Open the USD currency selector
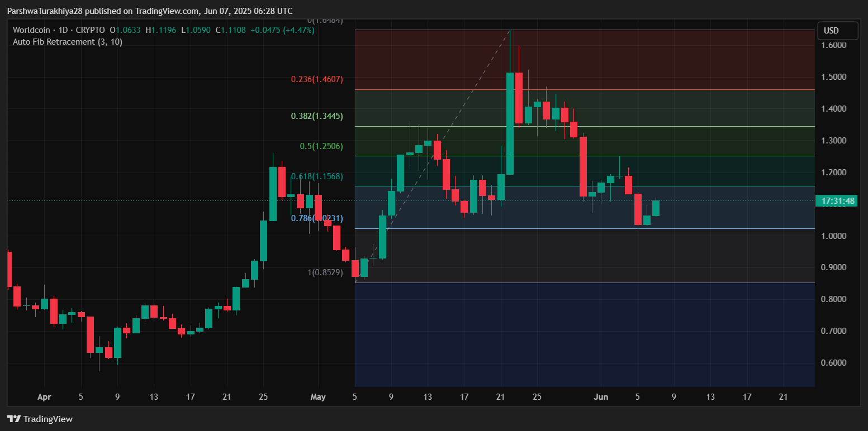Image resolution: width=868 pixels, height=431 pixels. [x=837, y=31]
